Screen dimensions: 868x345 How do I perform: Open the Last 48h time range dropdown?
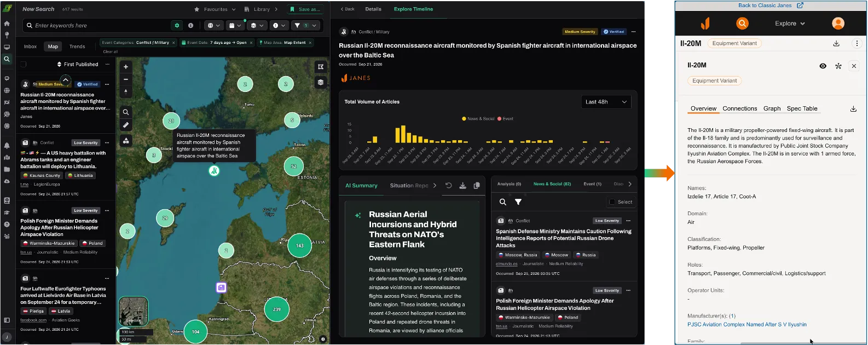pos(606,102)
